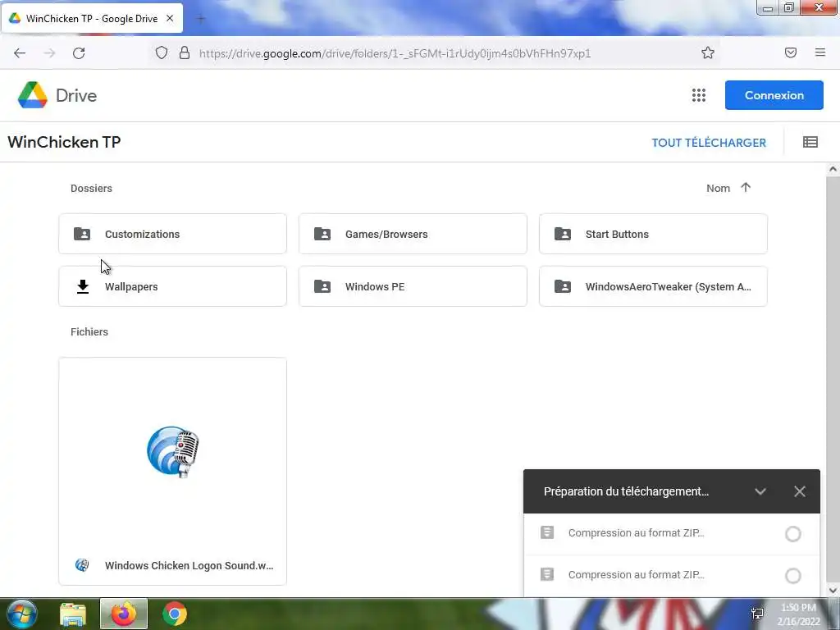Open the WindowsAeroTweaker folder
840x630 pixels.
pos(653,286)
